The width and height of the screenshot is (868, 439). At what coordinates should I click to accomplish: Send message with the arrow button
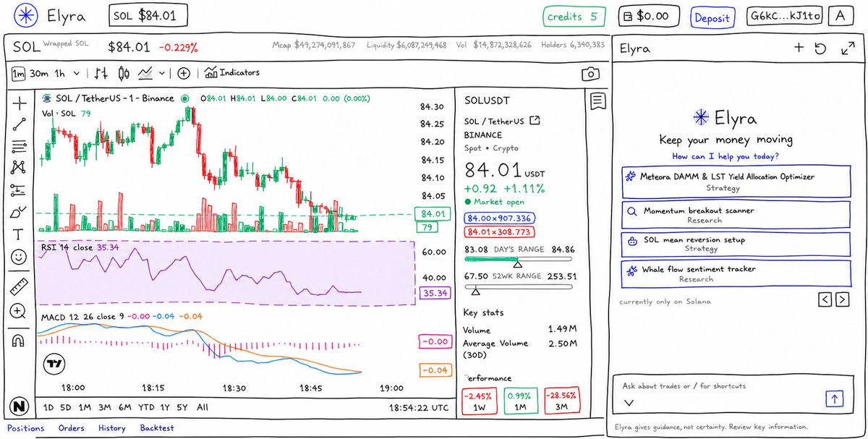836,398
